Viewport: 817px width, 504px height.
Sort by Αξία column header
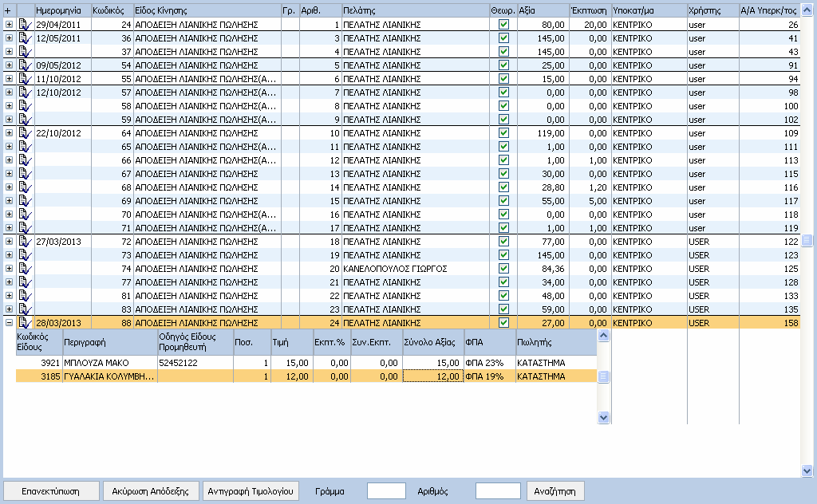[x=543, y=10]
